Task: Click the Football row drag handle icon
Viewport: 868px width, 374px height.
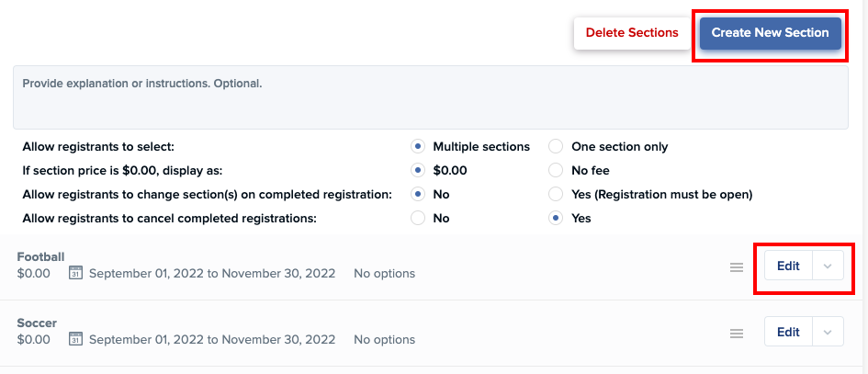Action: click(x=736, y=267)
